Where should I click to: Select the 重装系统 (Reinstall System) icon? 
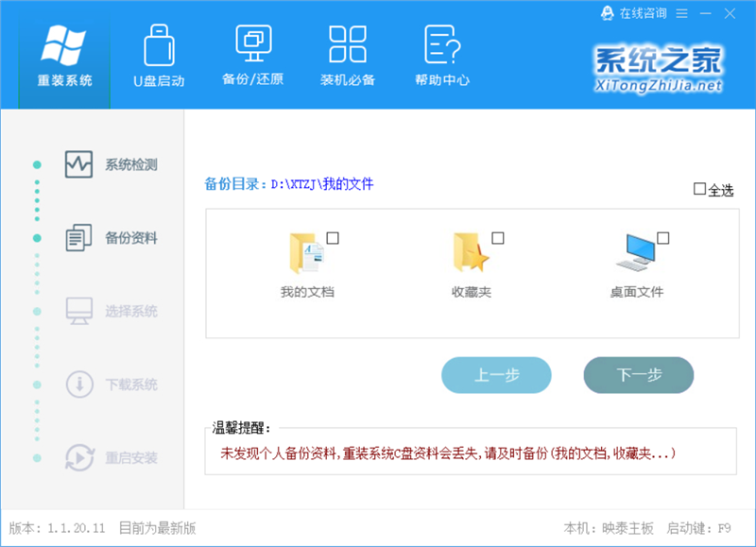pos(62,57)
